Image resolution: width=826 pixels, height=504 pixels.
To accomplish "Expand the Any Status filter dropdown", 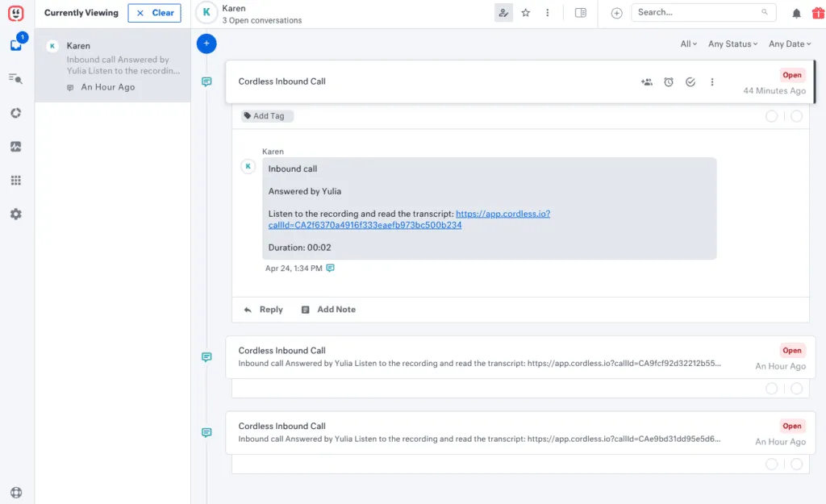I will click(732, 44).
